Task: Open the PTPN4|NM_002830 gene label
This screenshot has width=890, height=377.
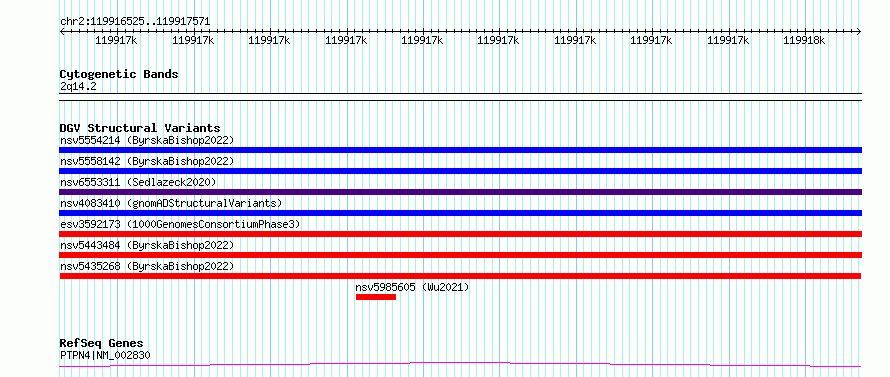Action: [x=105, y=356]
